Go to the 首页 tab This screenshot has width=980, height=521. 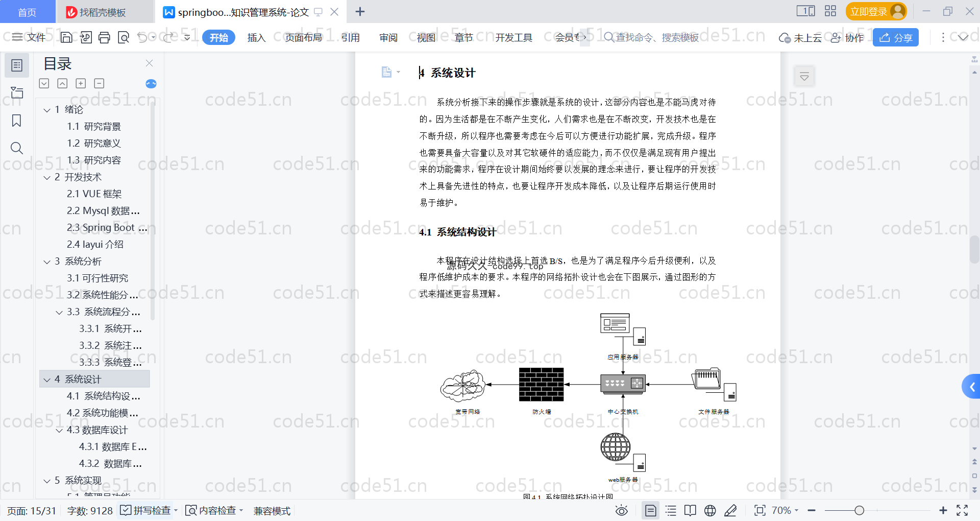pyautogui.click(x=27, y=12)
